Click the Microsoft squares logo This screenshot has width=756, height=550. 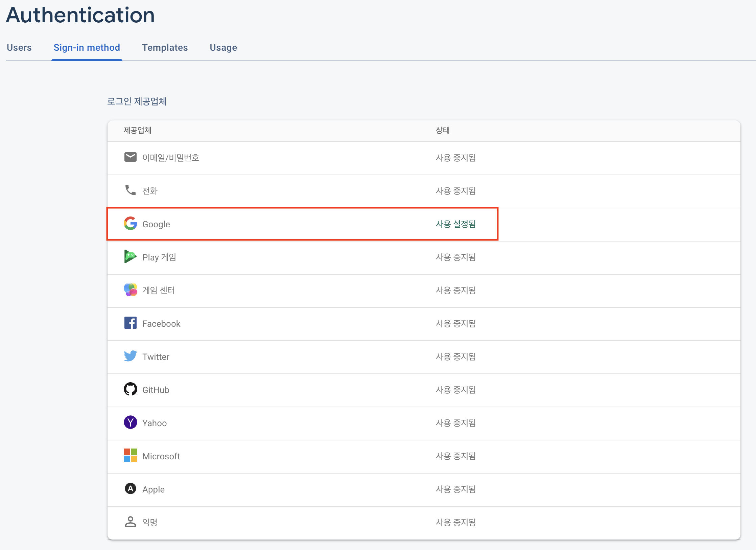(x=130, y=456)
